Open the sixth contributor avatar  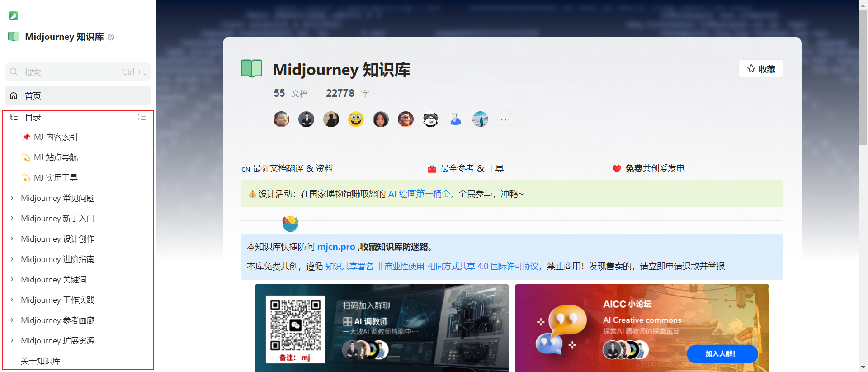click(406, 119)
